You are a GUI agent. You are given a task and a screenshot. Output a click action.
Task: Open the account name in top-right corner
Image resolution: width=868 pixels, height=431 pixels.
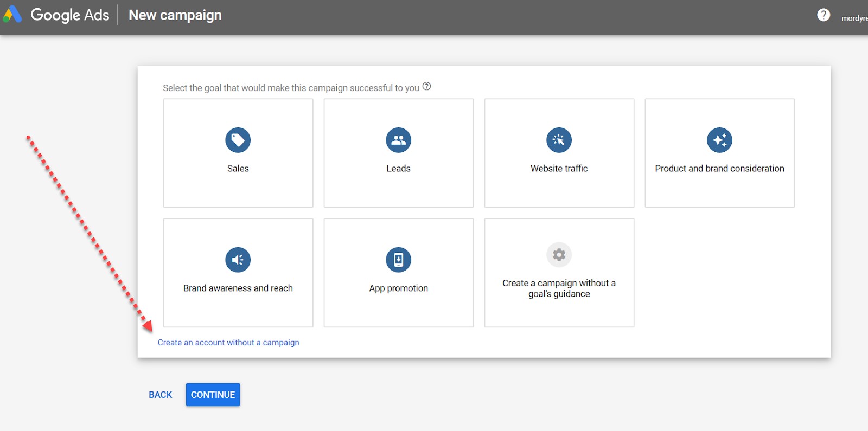[854, 18]
